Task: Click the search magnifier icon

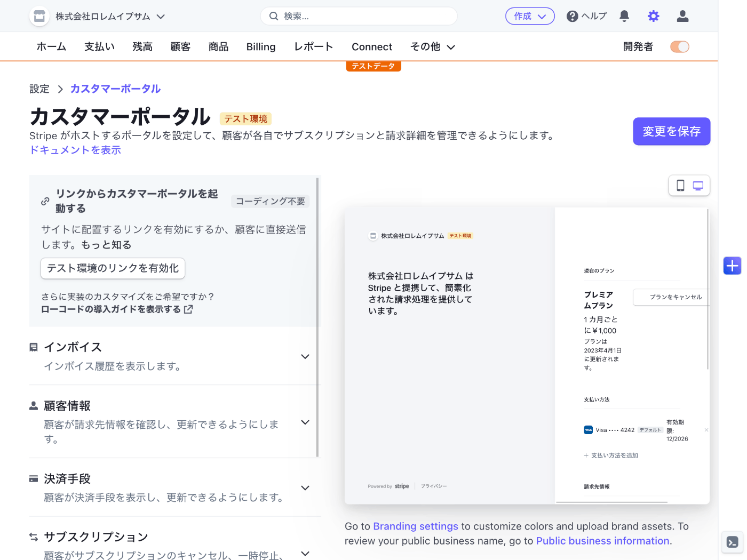Action: pyautogui.click(x=274, y=16)
